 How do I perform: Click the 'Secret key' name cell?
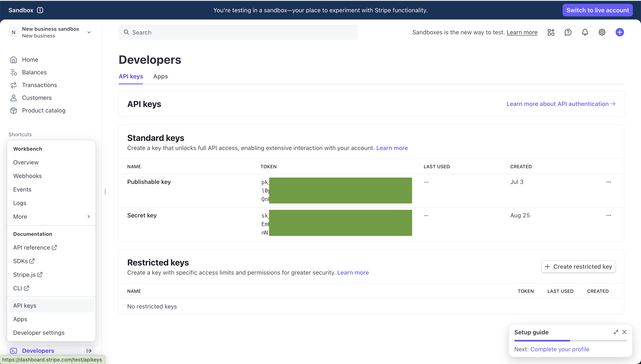[x=142, y=215]
